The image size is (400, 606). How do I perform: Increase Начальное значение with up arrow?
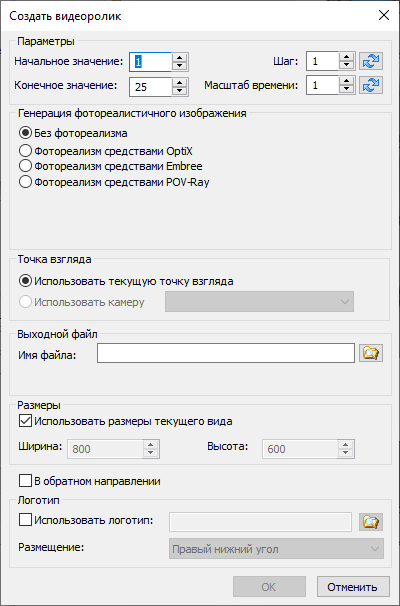coord(179,57)
